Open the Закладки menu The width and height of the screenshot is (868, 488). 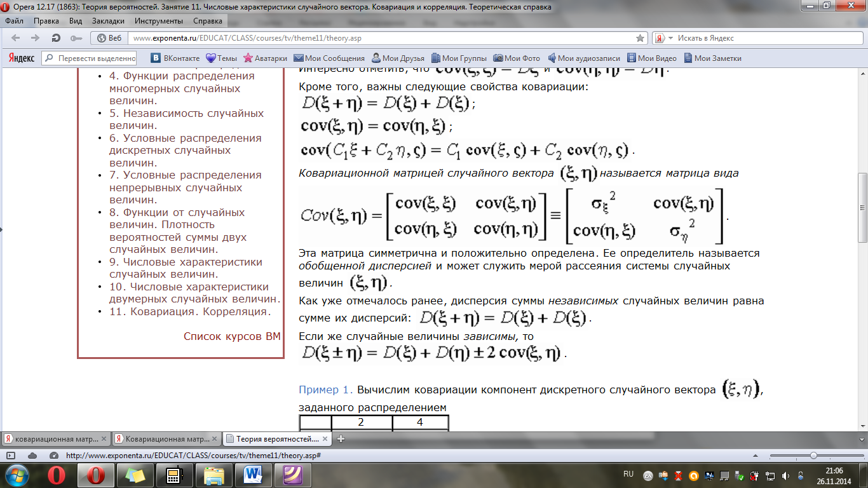coord(108,20)
